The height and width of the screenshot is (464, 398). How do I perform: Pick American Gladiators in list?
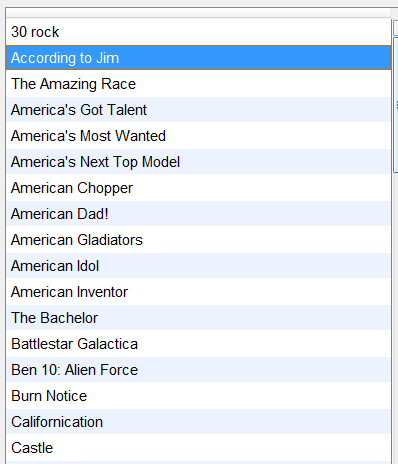tap(198, 240)
